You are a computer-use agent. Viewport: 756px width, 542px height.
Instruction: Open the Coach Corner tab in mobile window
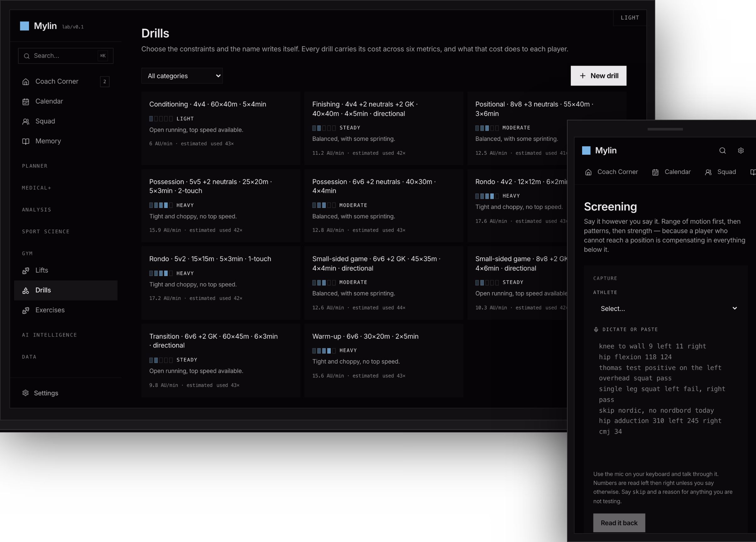point(611,172)
